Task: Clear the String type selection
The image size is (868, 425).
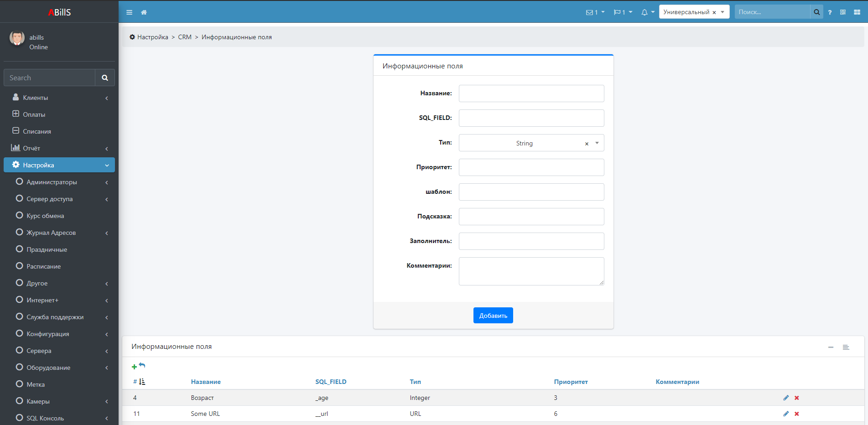Action: coord(587,144)
